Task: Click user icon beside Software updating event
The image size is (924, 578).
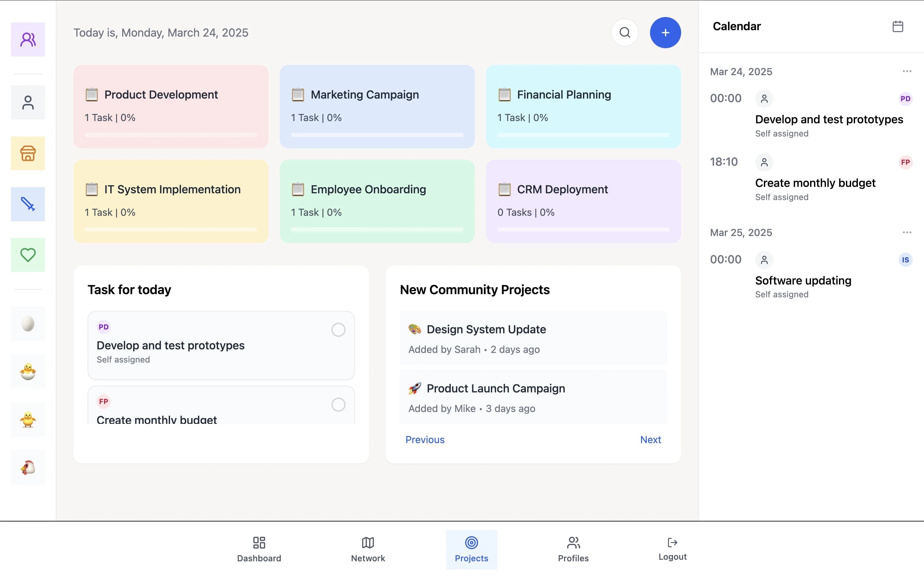Action: coord(764,260)
